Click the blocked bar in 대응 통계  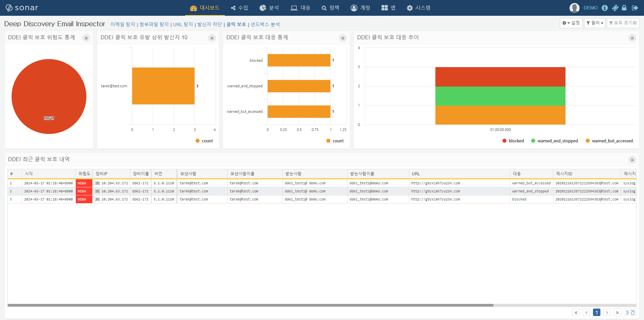299,60
